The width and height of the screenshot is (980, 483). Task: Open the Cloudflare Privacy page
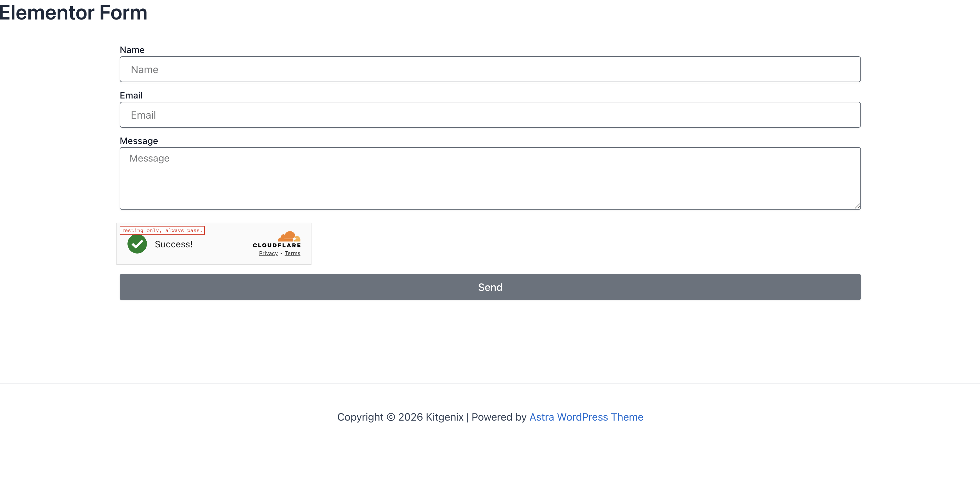click(268, 253)
